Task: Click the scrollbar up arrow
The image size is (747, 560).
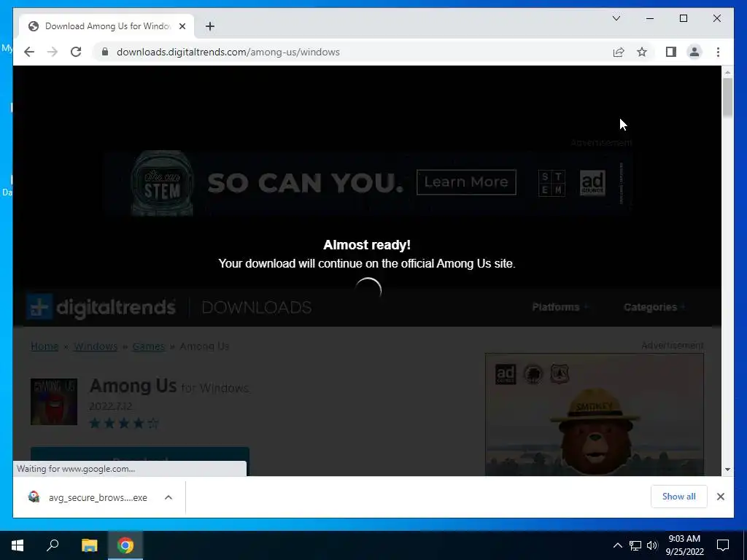Action: pos(727,72)
